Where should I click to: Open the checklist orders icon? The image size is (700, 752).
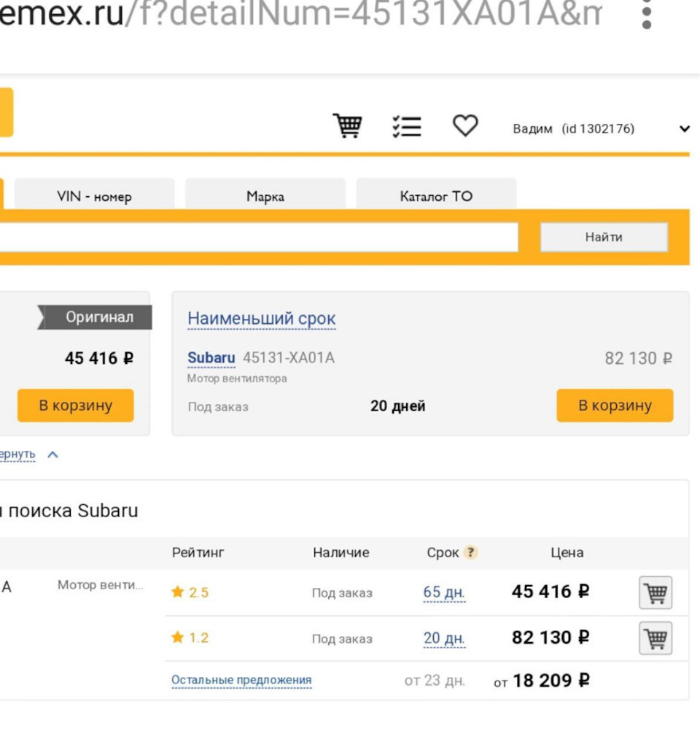click(407, 126)
